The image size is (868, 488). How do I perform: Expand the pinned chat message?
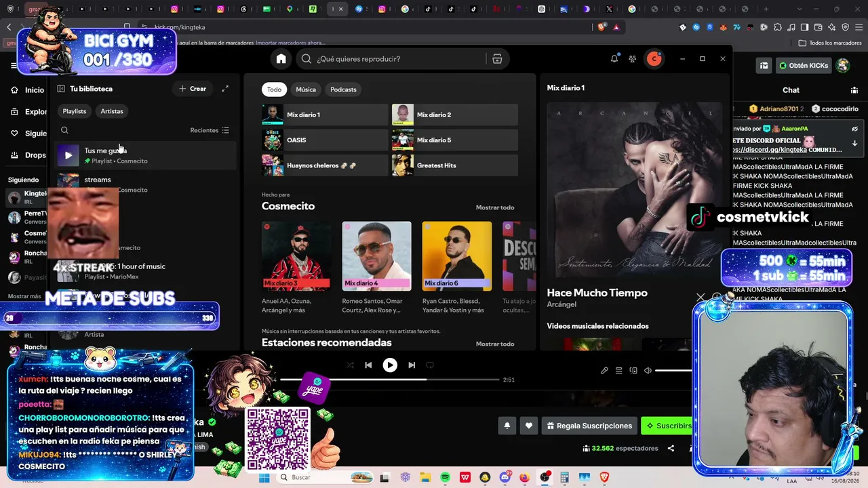[x=855, y=143]
